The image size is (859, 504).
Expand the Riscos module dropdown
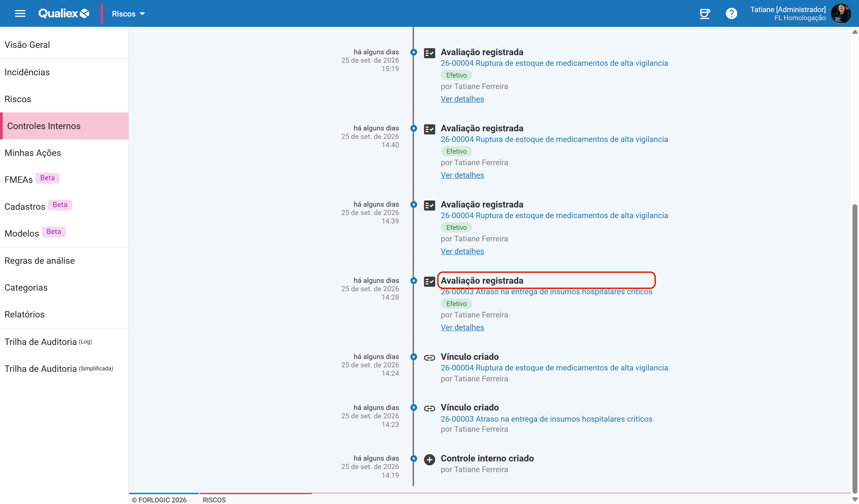pos(129,14)
